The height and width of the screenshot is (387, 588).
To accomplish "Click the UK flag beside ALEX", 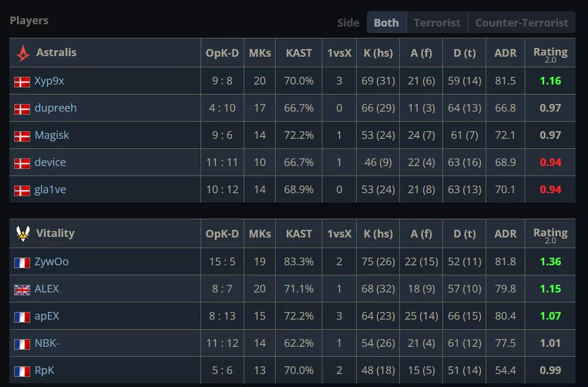I will pos(22,290).
